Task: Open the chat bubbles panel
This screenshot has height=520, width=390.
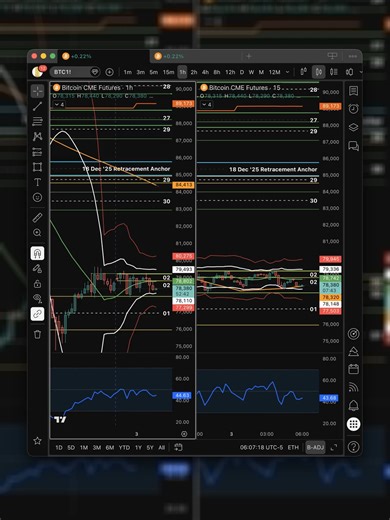Action: point(353,146)
